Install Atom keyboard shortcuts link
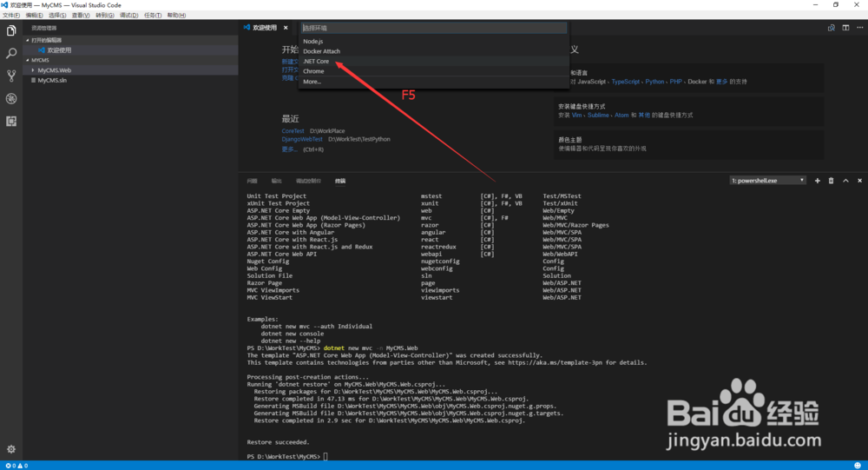 click(621, 116)
